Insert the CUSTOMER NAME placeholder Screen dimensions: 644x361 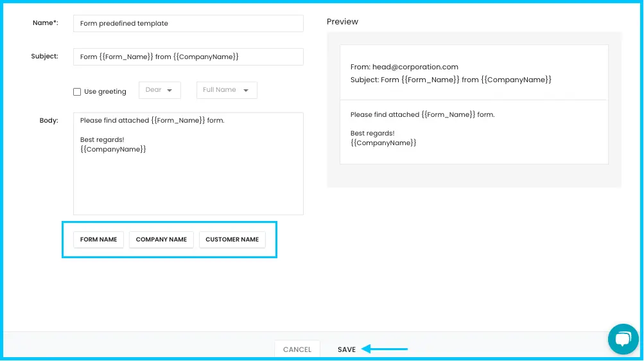[x=232, y=240]
